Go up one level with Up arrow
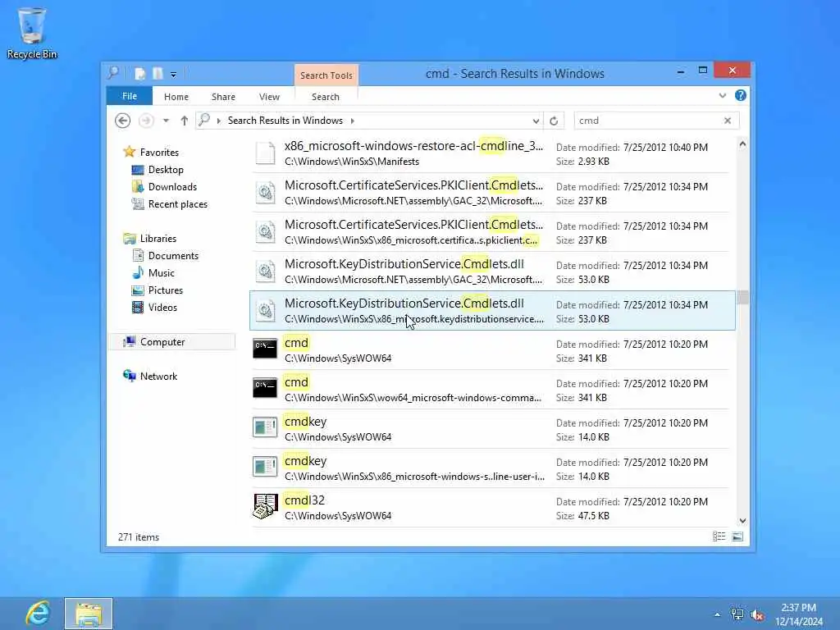The image size is (840, 630). tap(185, 121)
